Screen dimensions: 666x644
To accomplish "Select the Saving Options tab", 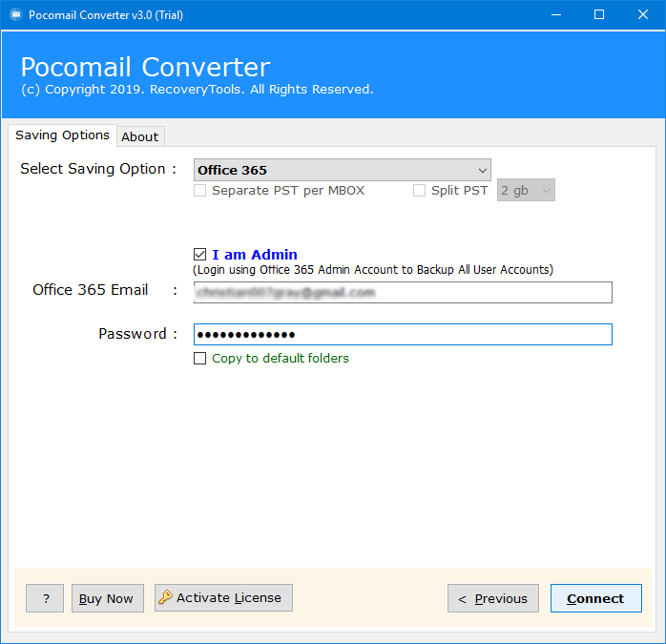I will 62,135.
